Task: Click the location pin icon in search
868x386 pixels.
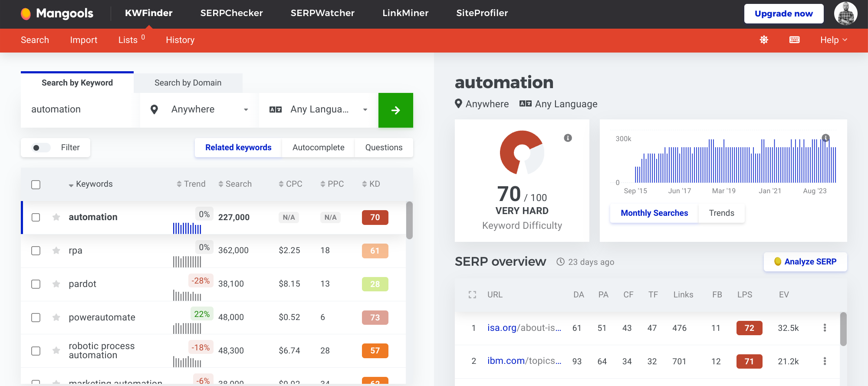Action: [x=154, y=109]
